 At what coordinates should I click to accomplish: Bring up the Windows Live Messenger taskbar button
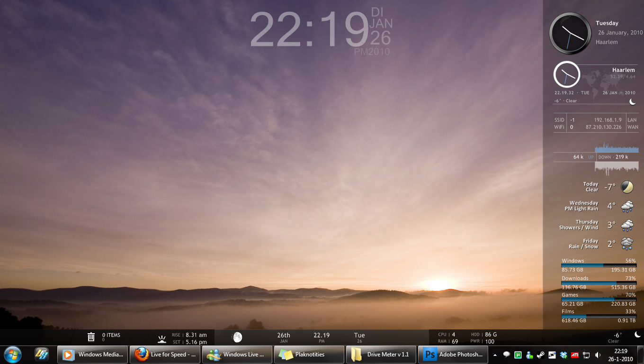coord(237,355)
